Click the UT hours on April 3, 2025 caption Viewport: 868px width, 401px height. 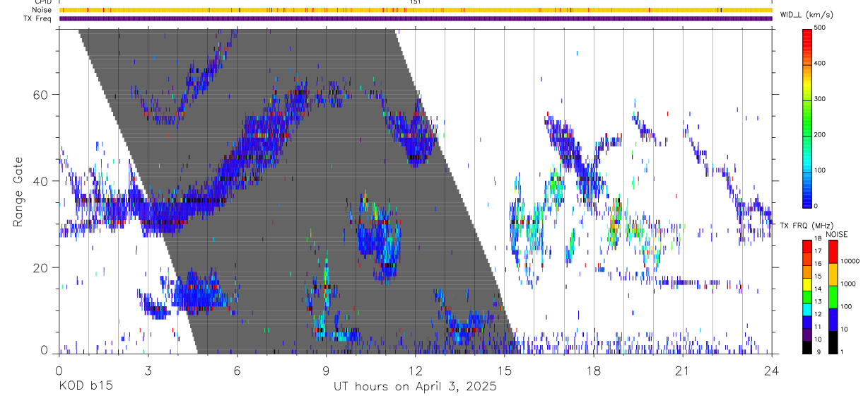pyautogui.click(x=415, y=388)
